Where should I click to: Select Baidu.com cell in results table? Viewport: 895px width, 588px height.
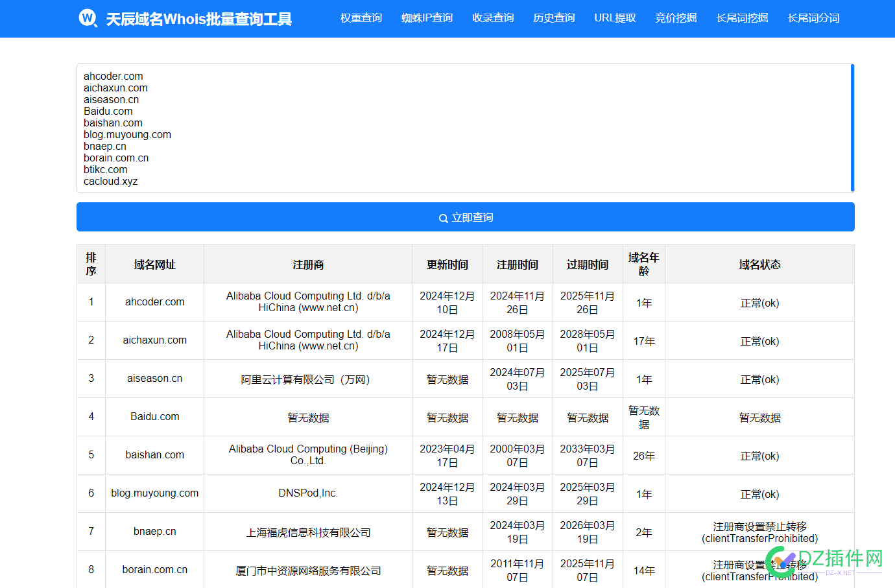[x=154, y=417]
